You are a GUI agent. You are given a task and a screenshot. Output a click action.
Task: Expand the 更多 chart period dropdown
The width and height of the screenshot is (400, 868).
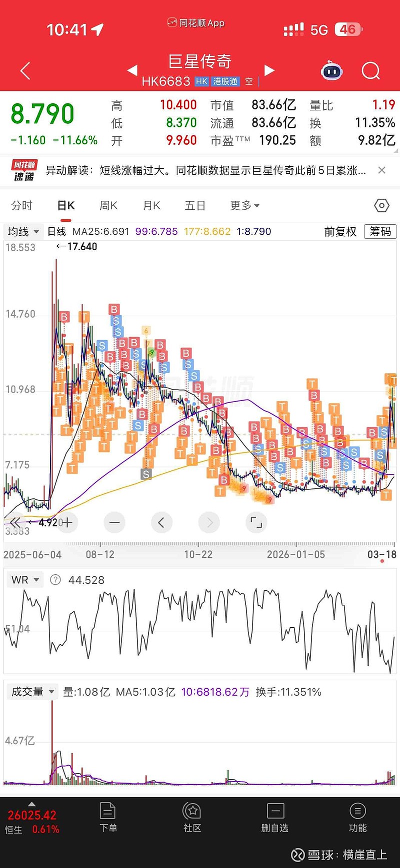[x=244, y=205]
